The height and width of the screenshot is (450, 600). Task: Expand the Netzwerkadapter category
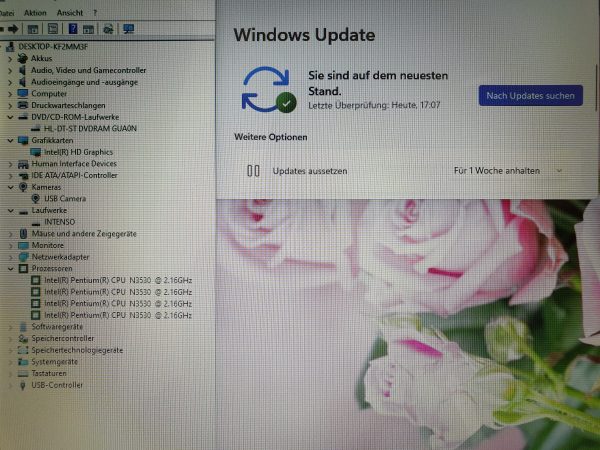pyautogui.click(x=10, y=257)
